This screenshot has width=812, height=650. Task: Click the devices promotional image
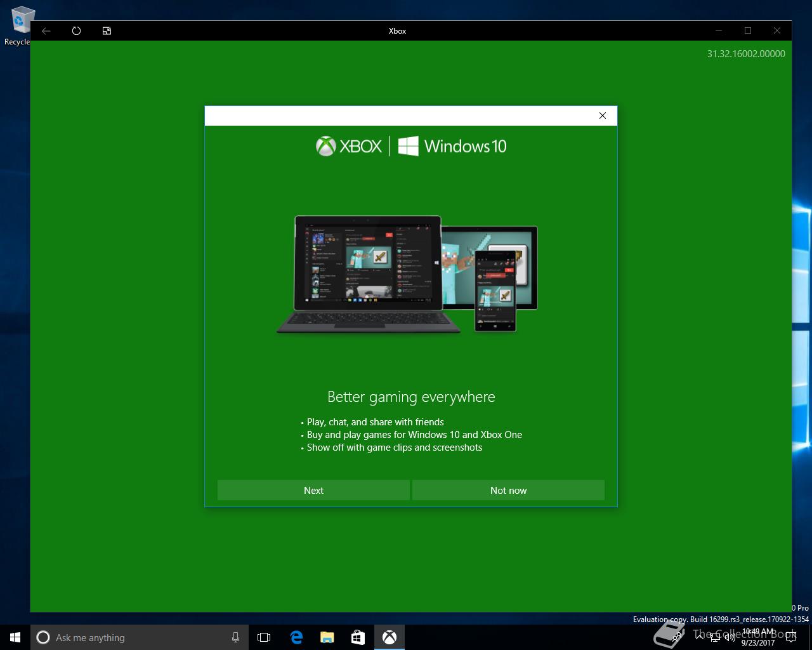click(407, 274)
